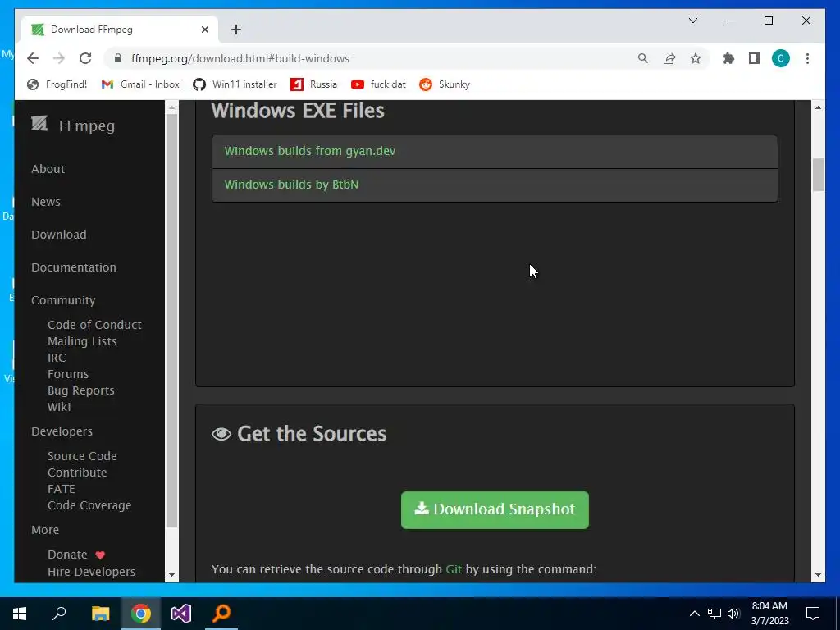
Task: Open Windows builds by BtbN
Action: 291,185
